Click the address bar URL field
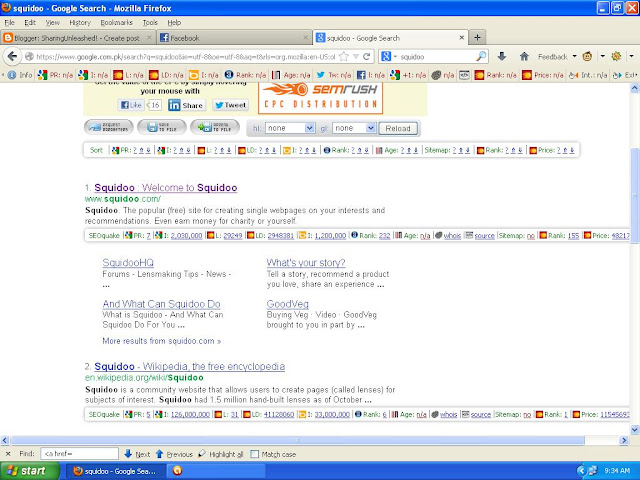This screenshot has width=640, height=480. click(186, 56)
